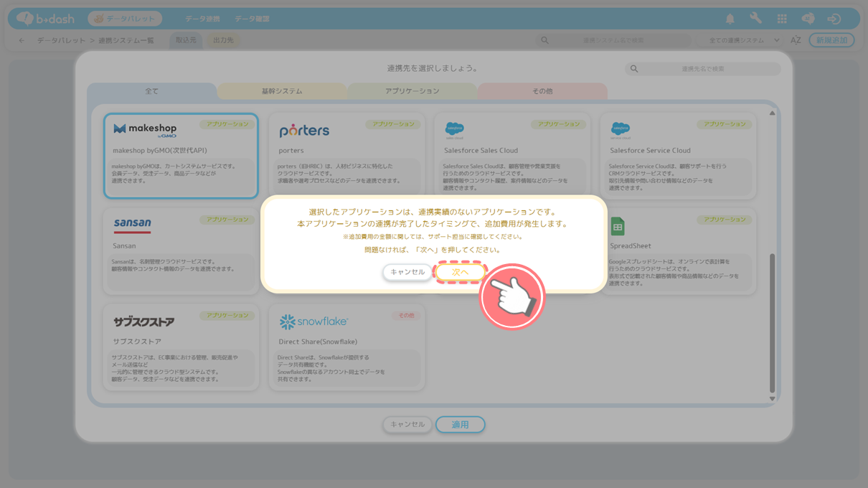The height and width of the screenshot is (488, 868).
Task: Click the scroll down arrow of the list
Action: point(772,398)
